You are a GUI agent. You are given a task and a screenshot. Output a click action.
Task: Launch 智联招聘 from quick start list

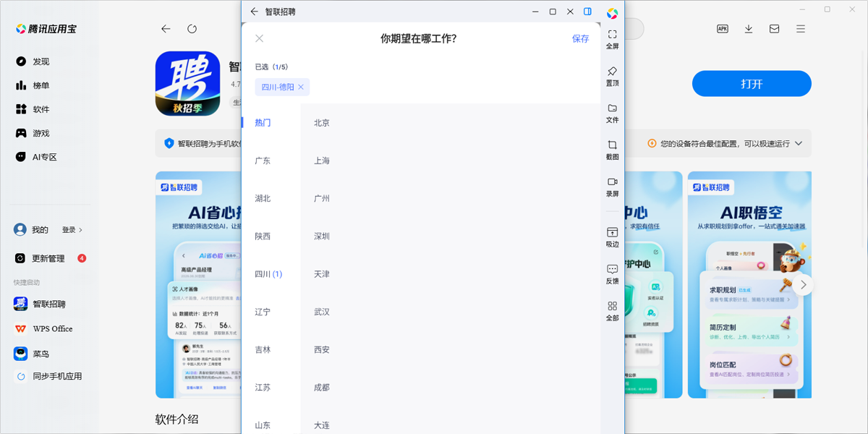(x=40, y=305)
